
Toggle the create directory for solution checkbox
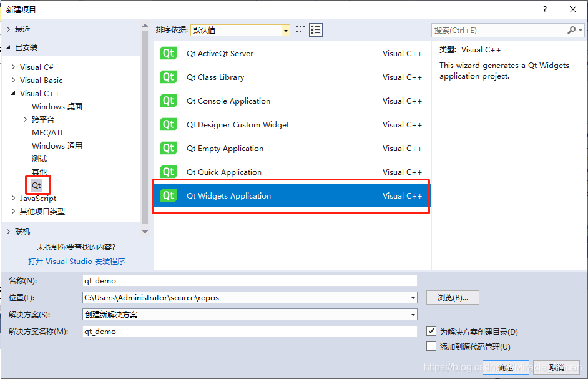[x=431, y=331]
